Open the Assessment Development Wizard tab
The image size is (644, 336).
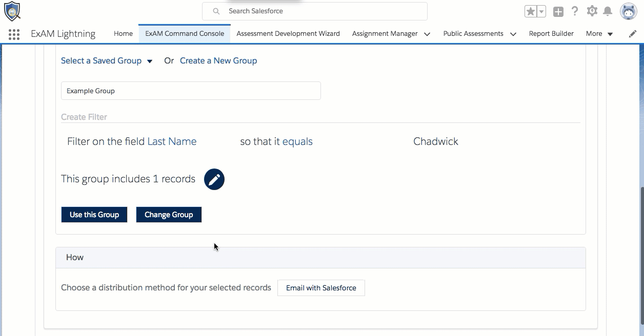point(288,34)
